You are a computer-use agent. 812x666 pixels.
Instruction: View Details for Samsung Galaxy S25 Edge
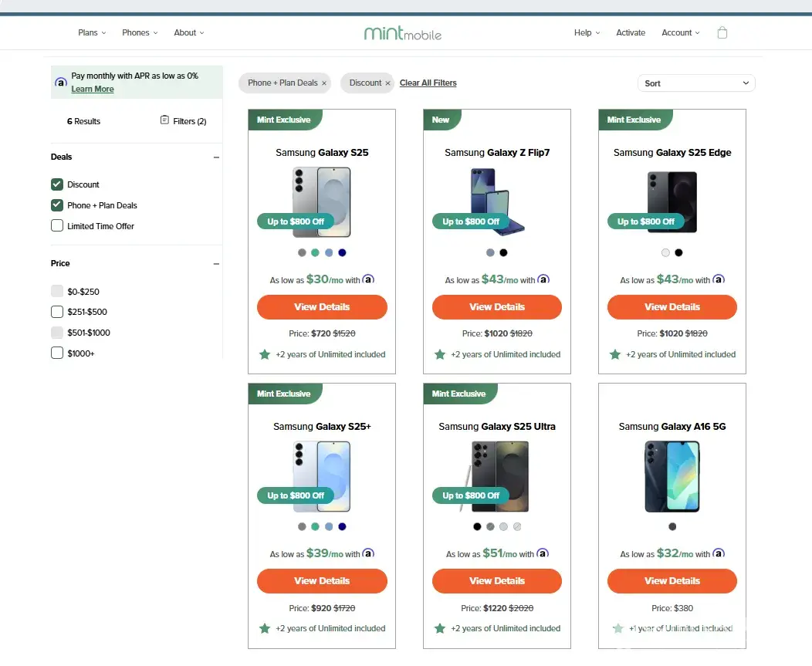point(672,307)
